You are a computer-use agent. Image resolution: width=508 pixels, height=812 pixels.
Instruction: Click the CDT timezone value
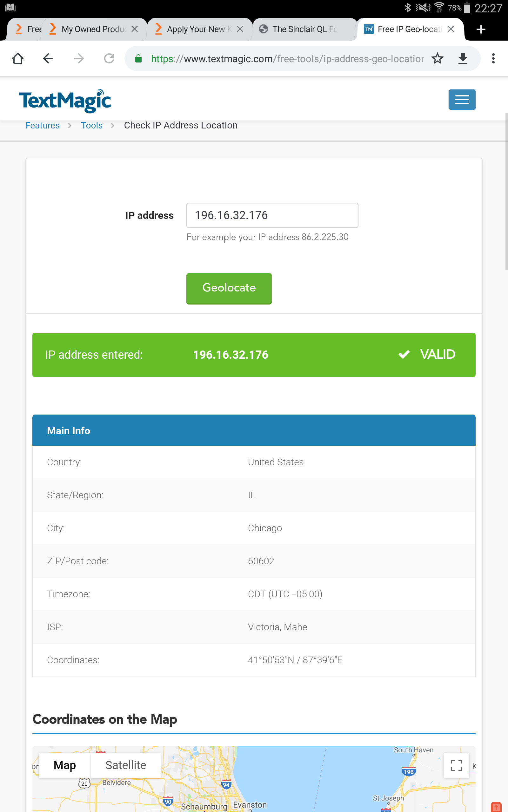(x=285, y=594)
